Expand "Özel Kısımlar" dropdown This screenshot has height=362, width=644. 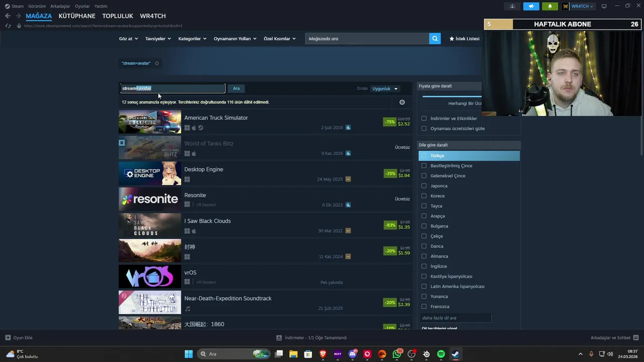280,39
